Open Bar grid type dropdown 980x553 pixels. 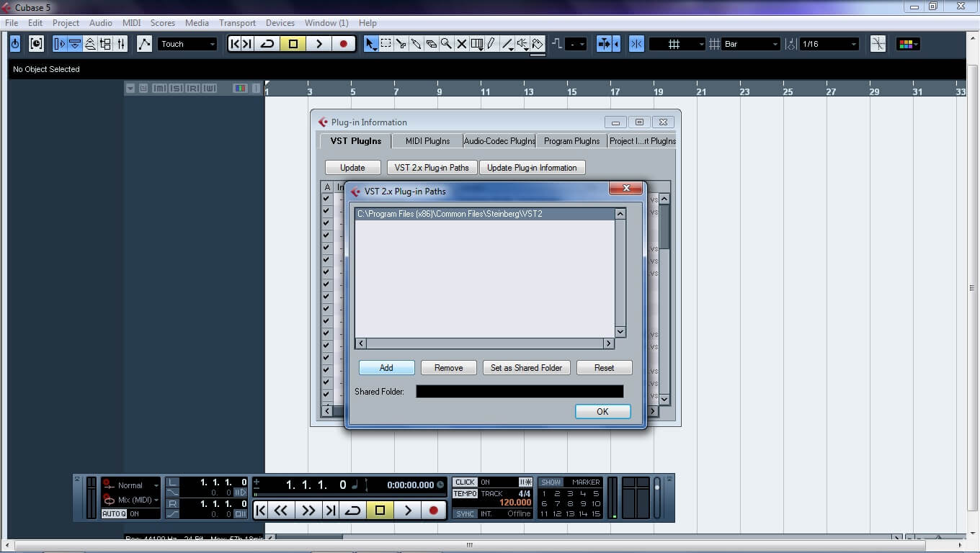(x=752, y=44)
